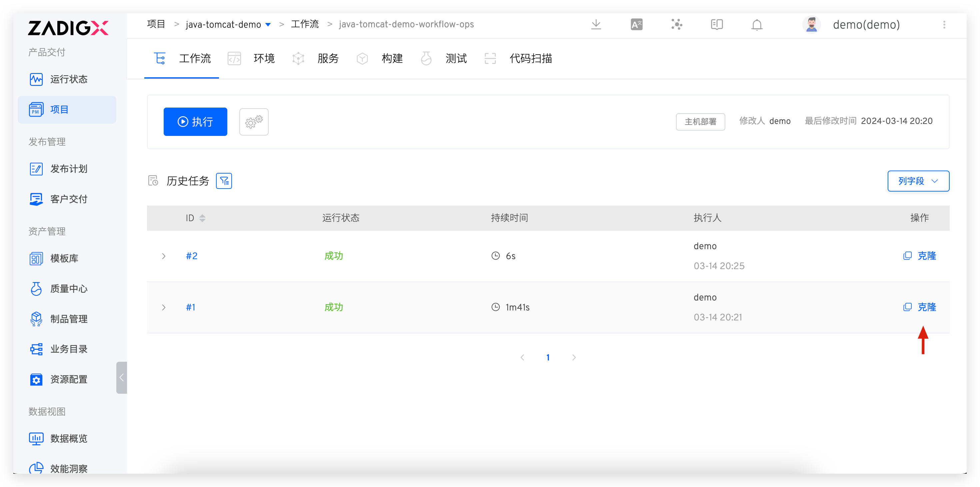The image size is (980, 487).
Task: Click the 历史任务 list icon
Action: click(153, 181)
